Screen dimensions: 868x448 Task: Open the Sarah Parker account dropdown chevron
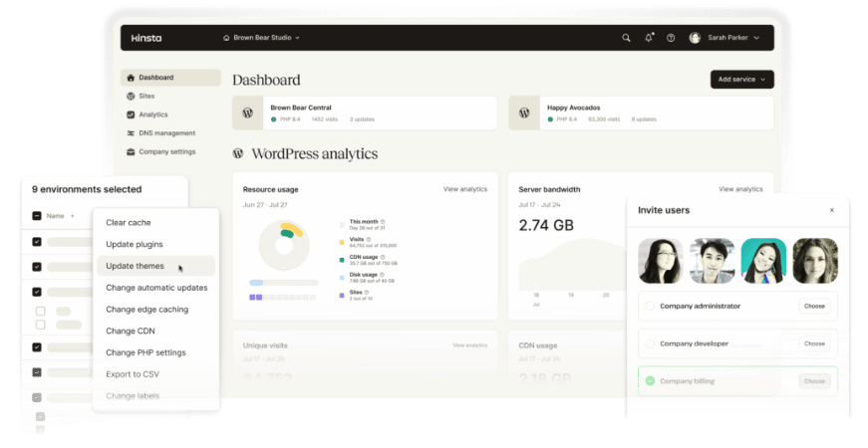tap(756, 38)
